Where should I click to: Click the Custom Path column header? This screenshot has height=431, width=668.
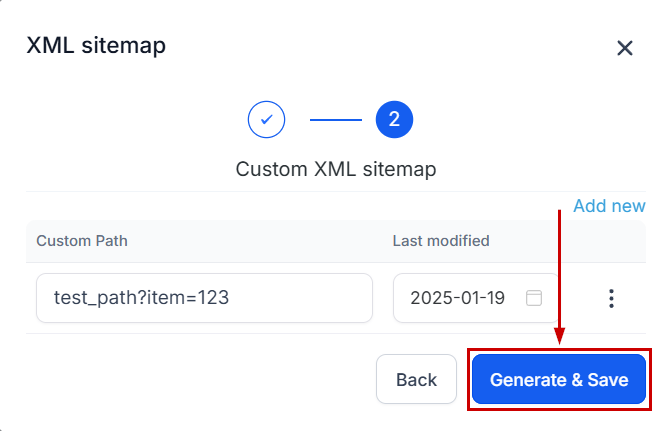pyautogui.click(x=82, y=240)
